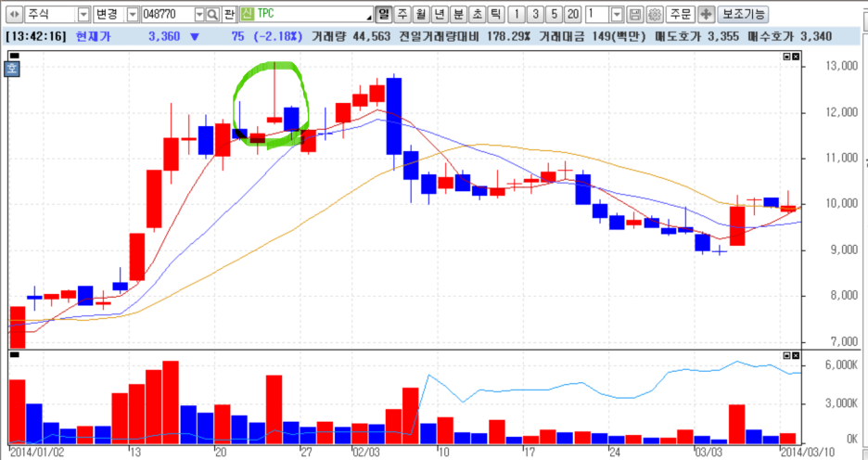This screenshot has height=460, width=868.
Task: Open the 변경 dropdown arrow
Action: [133, 15]
